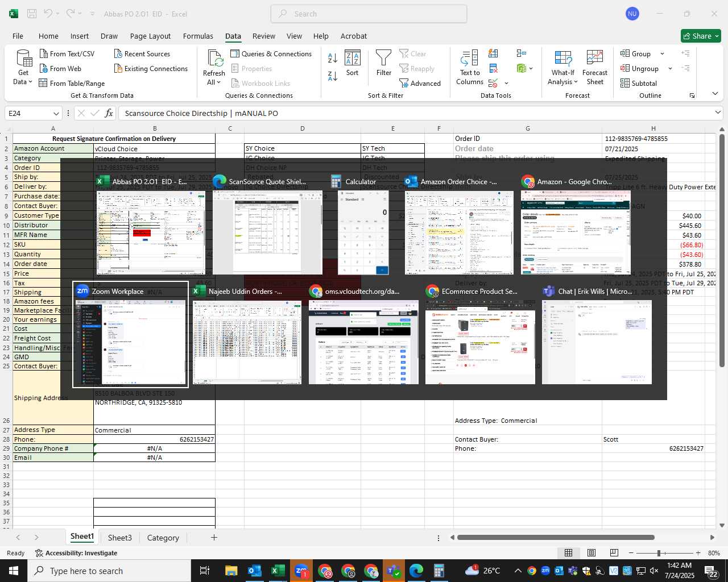Open the Acrobat tab
Screen dimensions: 728x582
pyautogui.click(x=354, y=36)
